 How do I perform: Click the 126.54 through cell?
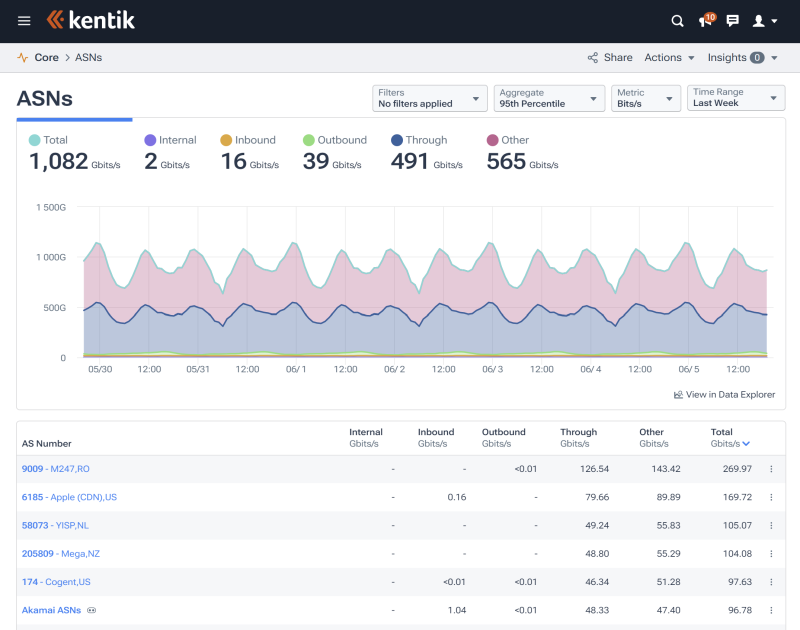point(594,469)
